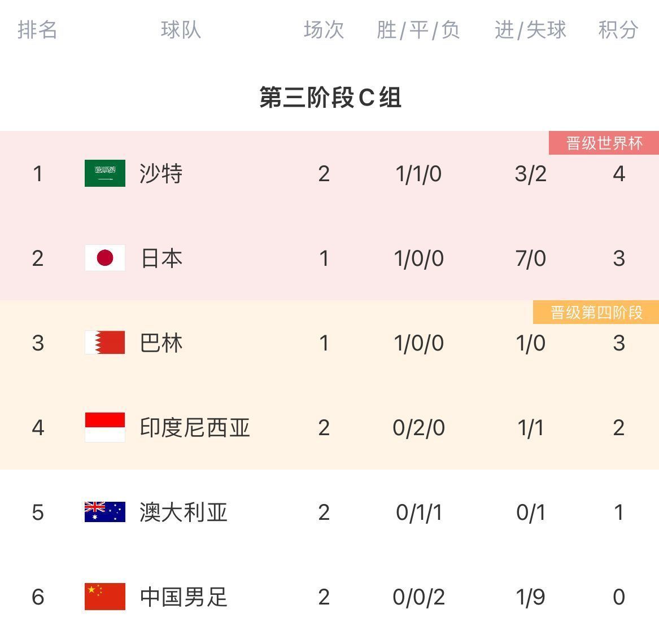
Task: Click the 晋级第四阶段 badge
Action: tap(596, 312)
